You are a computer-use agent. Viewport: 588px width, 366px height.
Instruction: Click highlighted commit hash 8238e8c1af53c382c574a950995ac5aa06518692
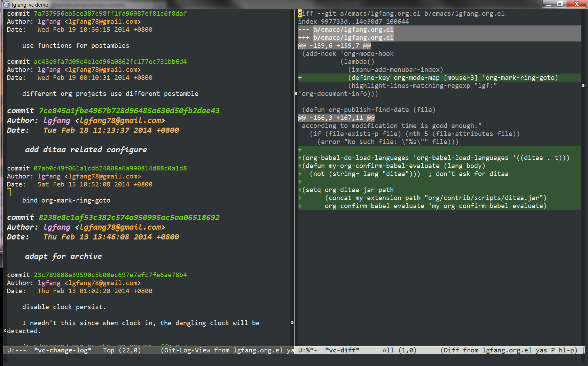click(129, 218)
